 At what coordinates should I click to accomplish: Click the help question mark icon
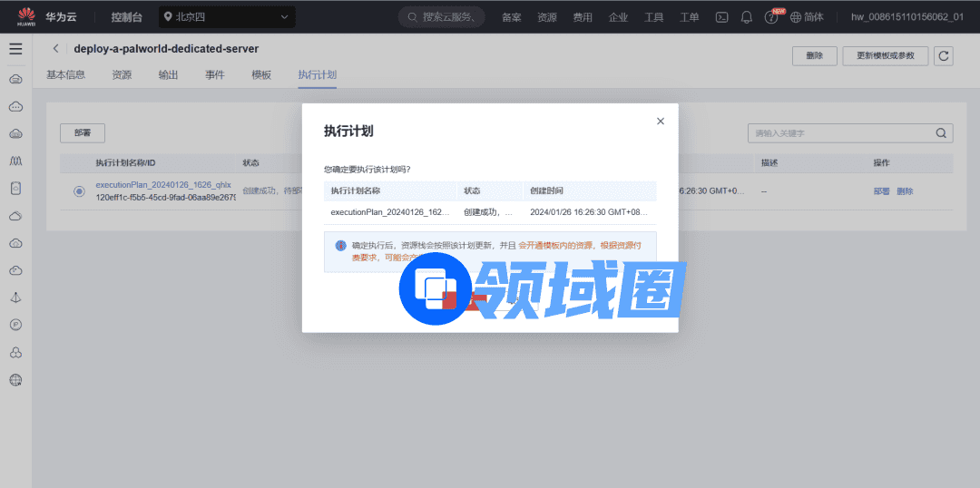pyautogui.click(x=771, y=17)
